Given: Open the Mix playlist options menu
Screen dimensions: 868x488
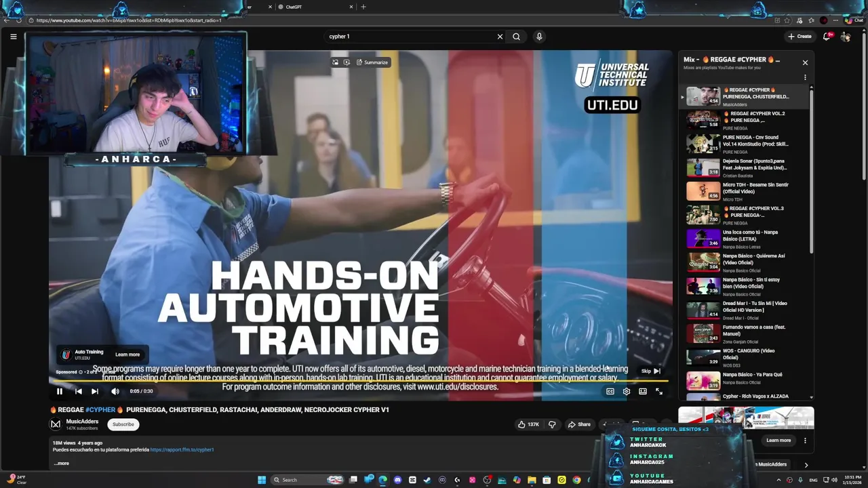Looking at the screenshot, I should tap(805, 77).
